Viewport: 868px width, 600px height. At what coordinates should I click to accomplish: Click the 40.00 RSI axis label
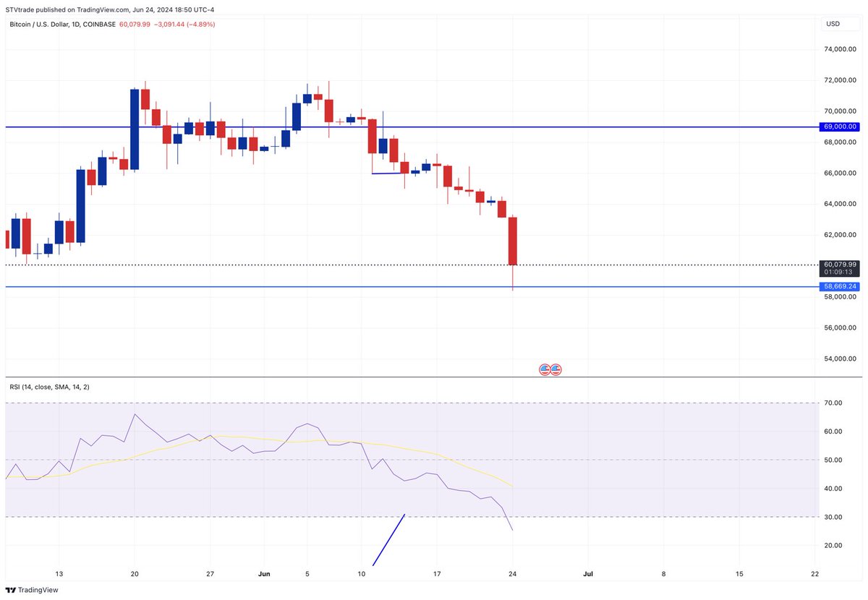click(x=834, y=489)
